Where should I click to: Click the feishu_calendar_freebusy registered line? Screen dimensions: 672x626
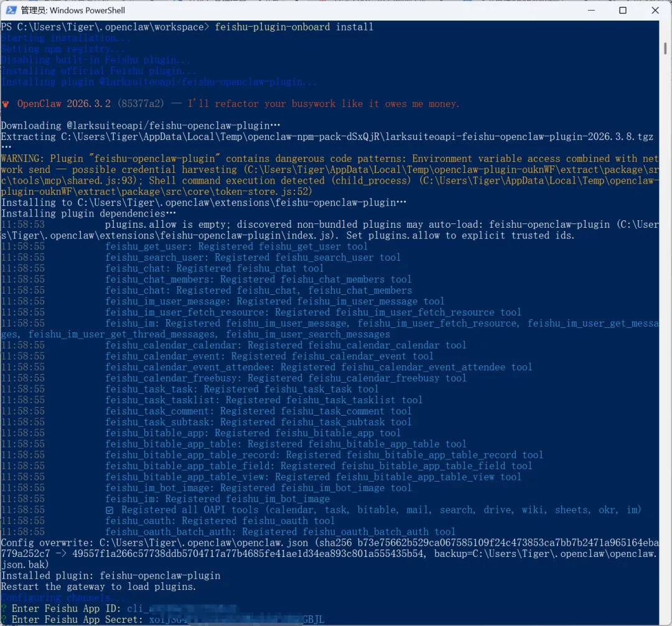point(286,378)
